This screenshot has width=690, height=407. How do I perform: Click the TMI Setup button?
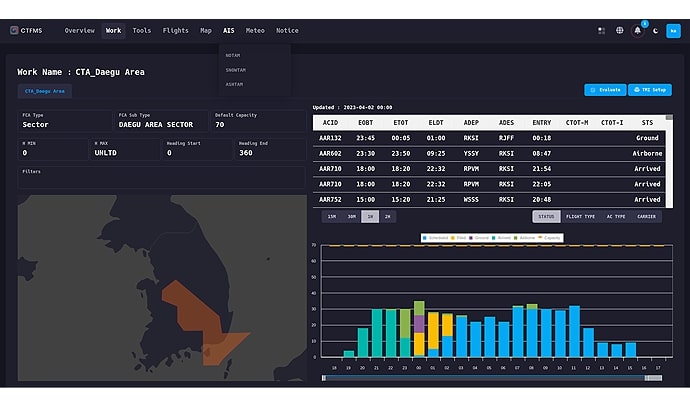650,90
